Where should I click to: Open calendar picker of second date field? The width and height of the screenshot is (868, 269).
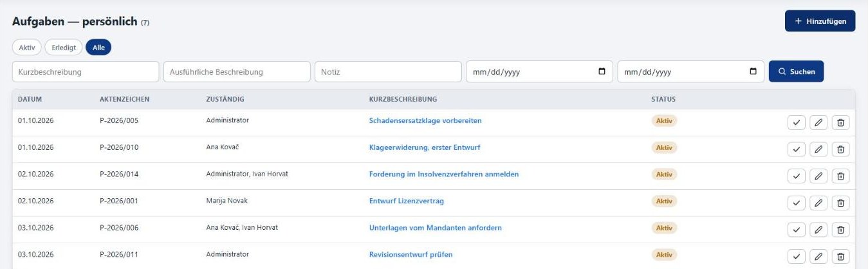tap(753, 71)
